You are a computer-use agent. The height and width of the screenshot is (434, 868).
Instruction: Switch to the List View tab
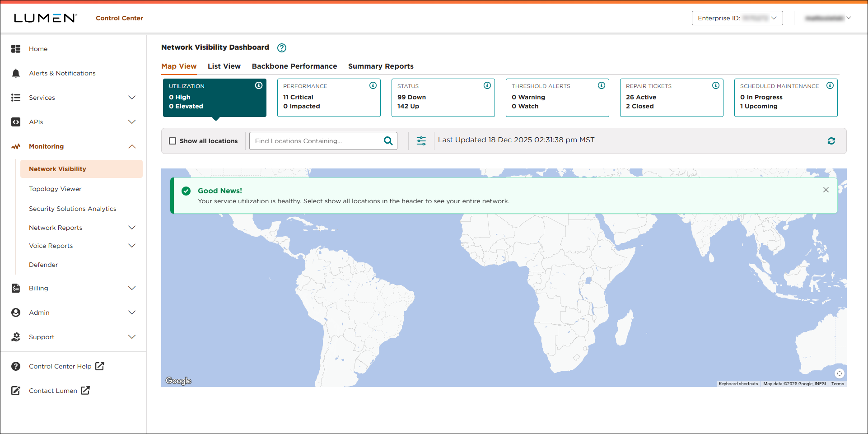224,66
